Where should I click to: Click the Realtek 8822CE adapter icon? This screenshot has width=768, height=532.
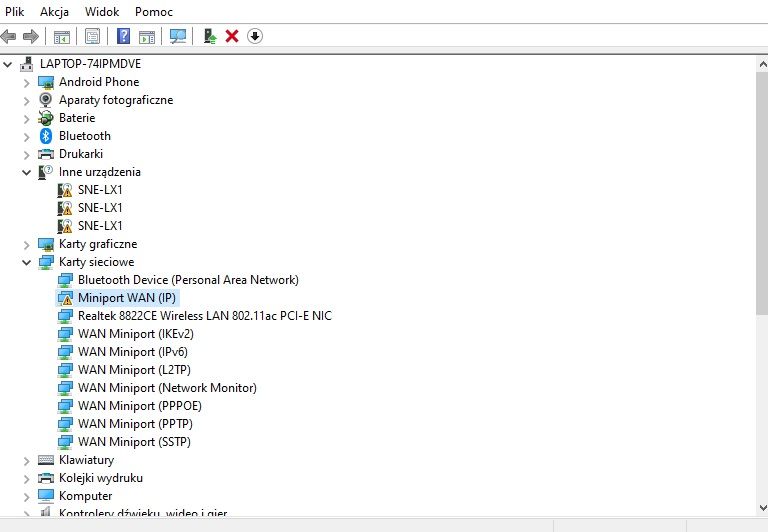click(65, 316)
